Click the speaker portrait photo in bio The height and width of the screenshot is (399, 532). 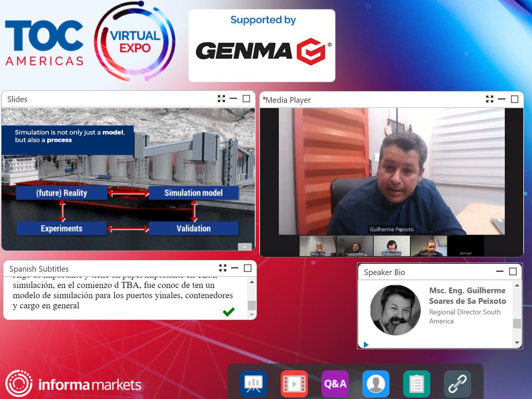(x=395, y=309)
